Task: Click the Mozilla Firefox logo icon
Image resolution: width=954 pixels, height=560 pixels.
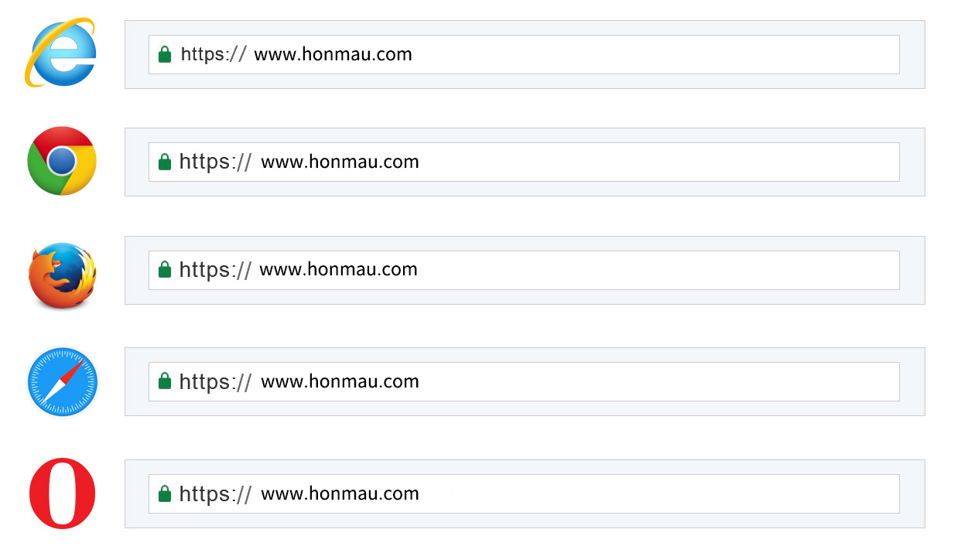Action: (62, 275)
